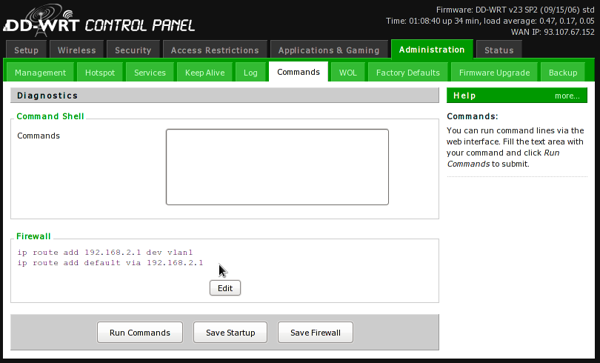The height and width of the screenshot is (363, 600).
Task: Click the Firewall section legend
Action: click(x=33, y=236)
